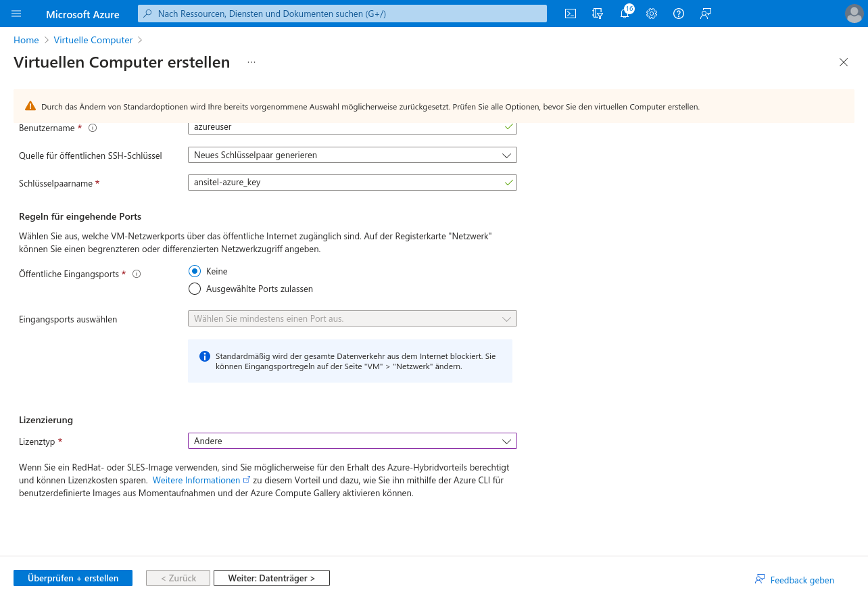Open the notifications bell
The width and height of the screenshot is (868, 603).
(625, 14)
